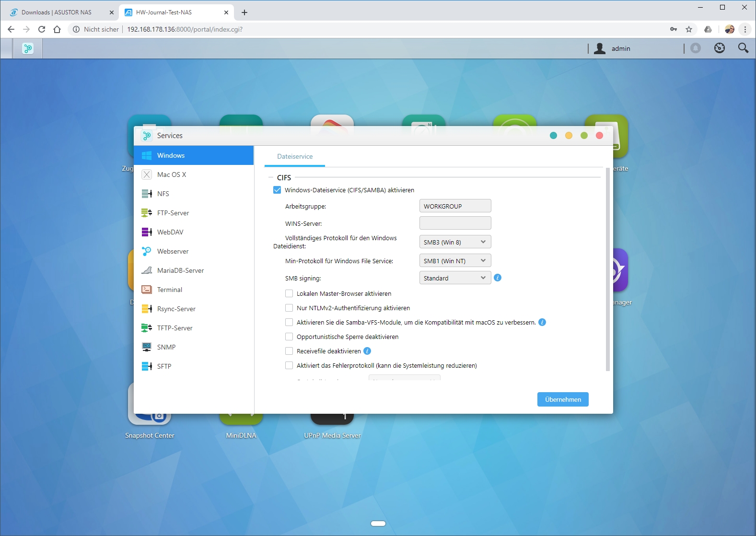Click the Übernehmen button
Viewport: 756px width, 536px height.
(x=563, y=399)
